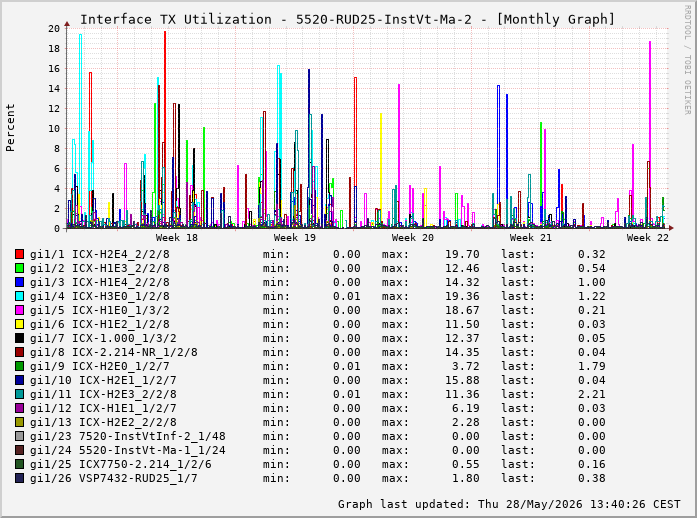
Task: Click the max value 14.35
Action: click(x=462, y=352)
